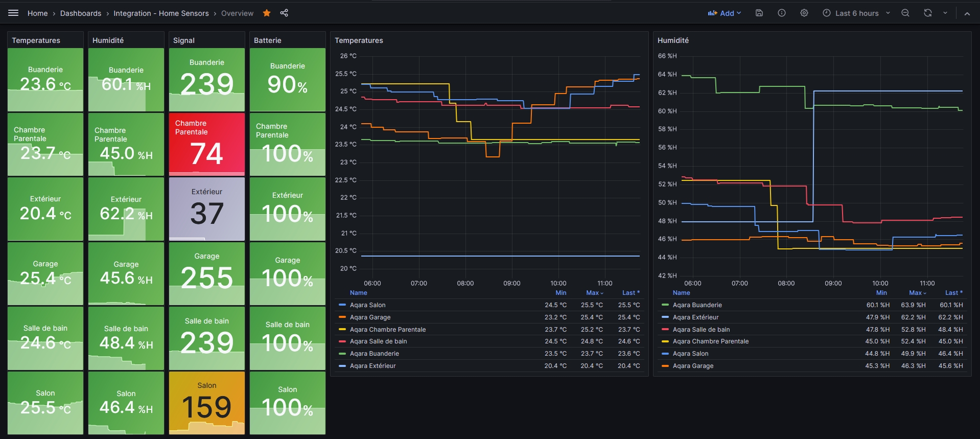This screenshot has width=980, height=439.
Task: Go to Dashboards in the breadcrumb
Action: coord(81,13)
